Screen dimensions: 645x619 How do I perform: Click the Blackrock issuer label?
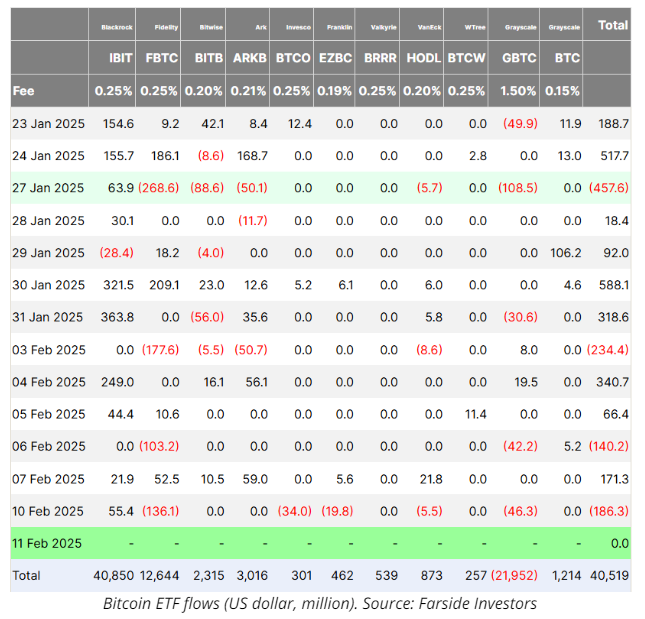coord(117,28)
